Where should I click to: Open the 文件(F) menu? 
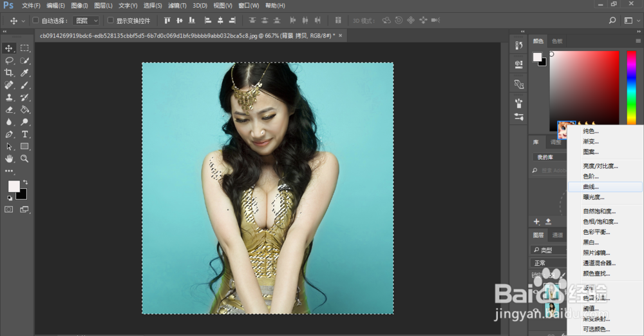(31, 6)
